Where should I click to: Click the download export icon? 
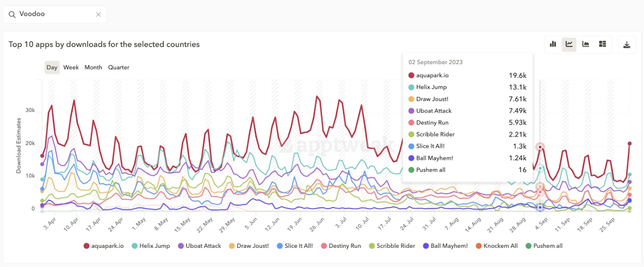(627, 44)
